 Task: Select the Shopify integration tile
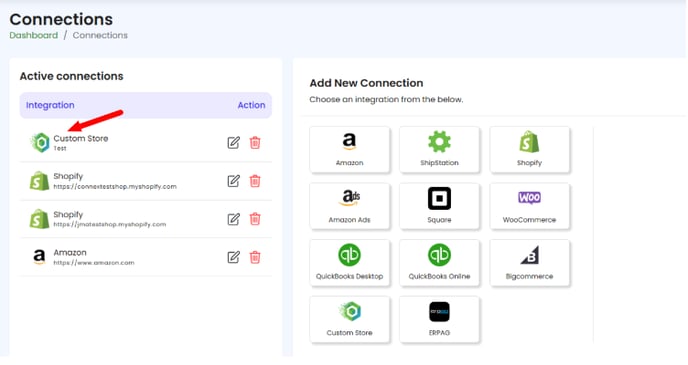529,150
